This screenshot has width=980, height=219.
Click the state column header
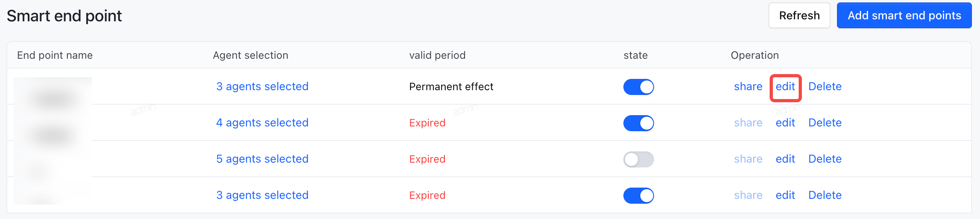click(635, 55)
